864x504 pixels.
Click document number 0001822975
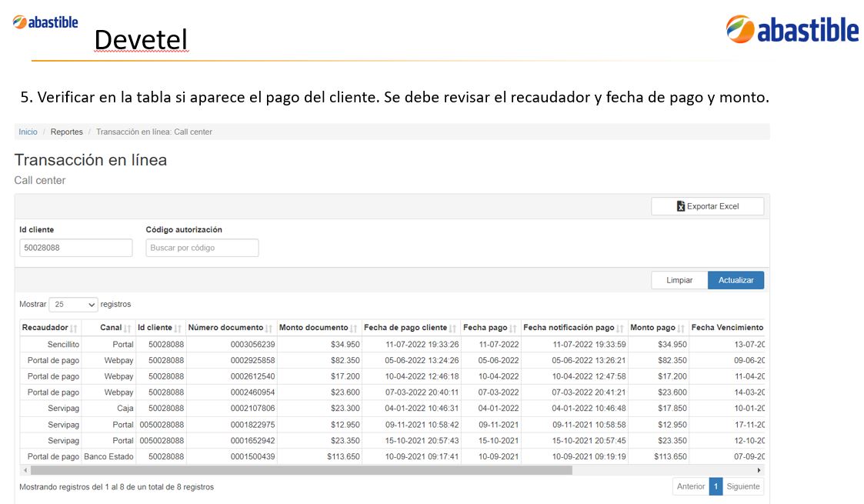[253, 425]
